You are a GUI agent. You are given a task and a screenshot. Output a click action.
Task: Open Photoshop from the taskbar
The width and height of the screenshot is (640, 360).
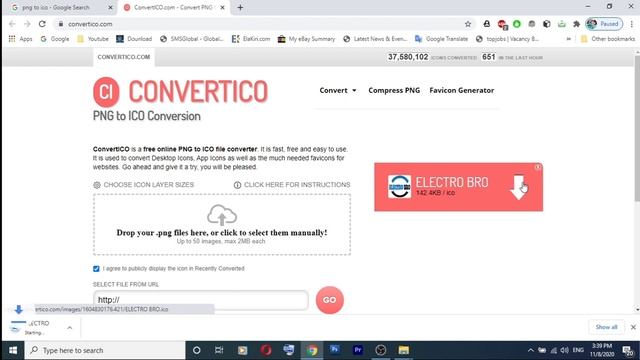[x=335, y=349]
